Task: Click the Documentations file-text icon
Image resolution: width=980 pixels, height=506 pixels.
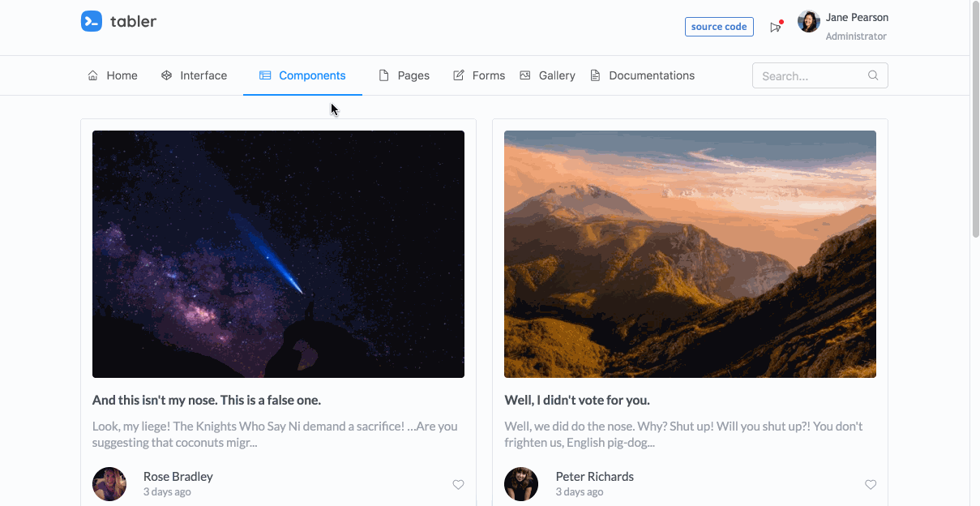Action: [x=595, y=75]
